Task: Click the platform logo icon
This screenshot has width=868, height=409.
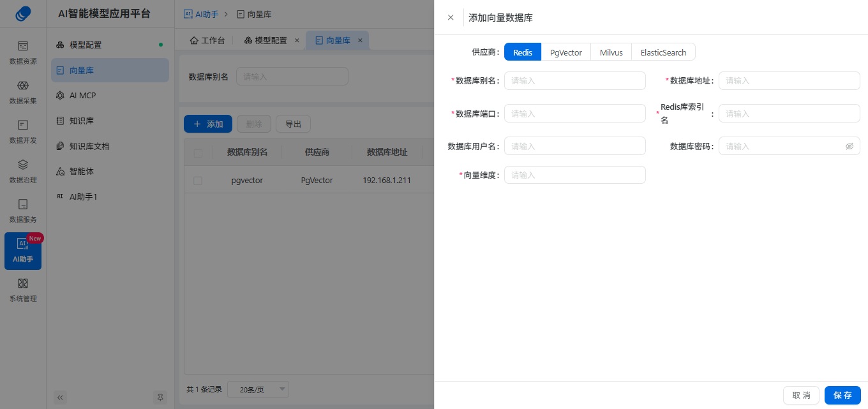Action: pos(23,13)
